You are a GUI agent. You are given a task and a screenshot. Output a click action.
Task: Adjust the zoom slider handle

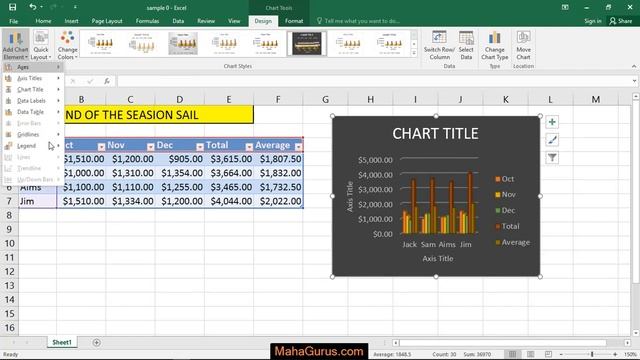[x=591, y=354]
